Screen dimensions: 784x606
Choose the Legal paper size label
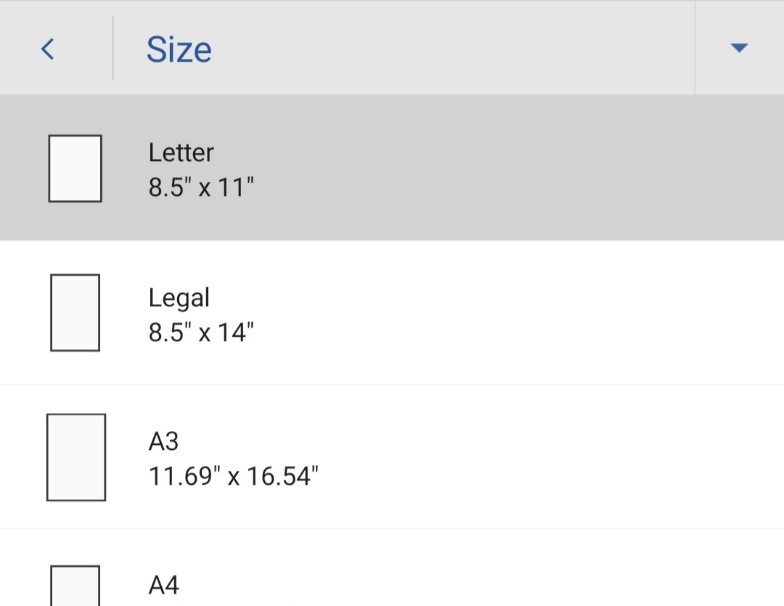179,297
